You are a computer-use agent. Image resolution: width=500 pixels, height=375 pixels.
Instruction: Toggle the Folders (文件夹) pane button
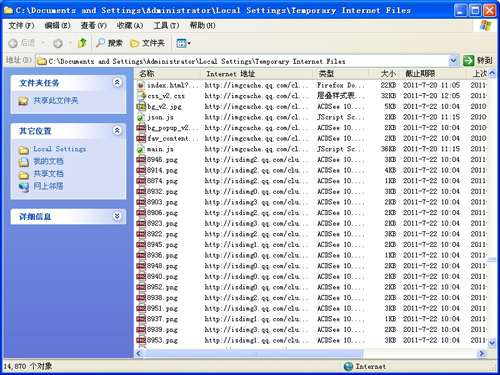point(147,43)
